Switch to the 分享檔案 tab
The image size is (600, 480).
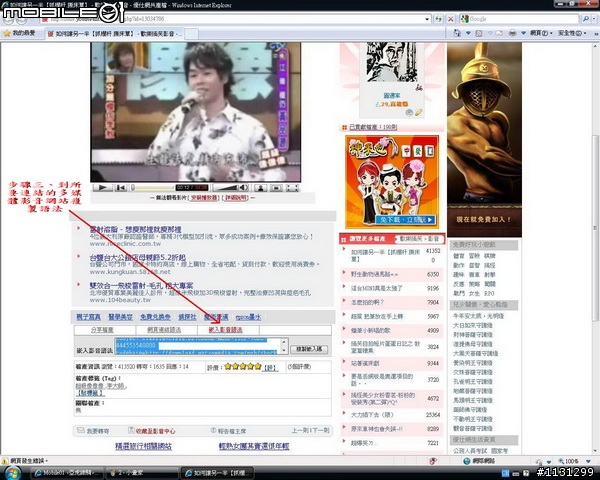102,330
